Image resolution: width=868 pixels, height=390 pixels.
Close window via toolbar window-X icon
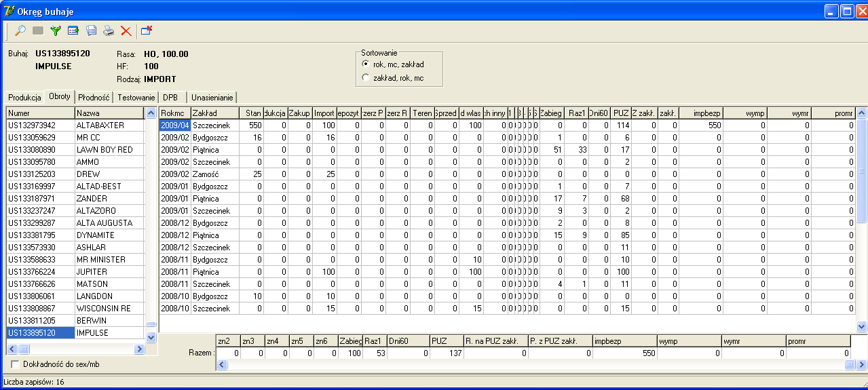point(147,31)
